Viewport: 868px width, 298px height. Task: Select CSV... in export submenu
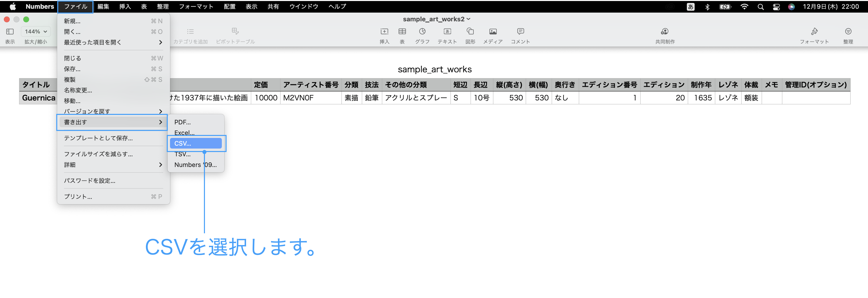(x=196, y=143)
